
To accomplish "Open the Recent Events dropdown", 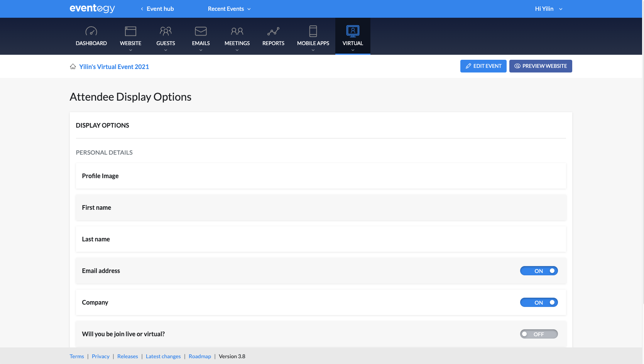I will click(x=229, y=8).
